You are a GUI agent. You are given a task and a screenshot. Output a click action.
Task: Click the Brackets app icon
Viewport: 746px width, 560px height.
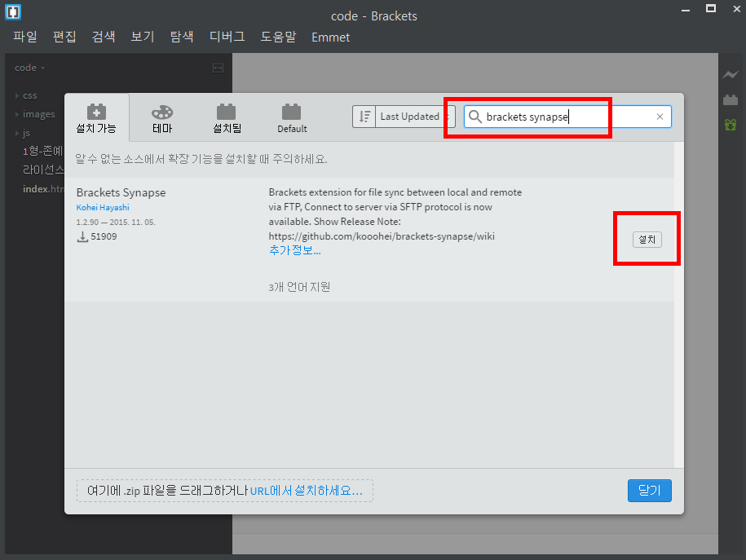point(13,12)
